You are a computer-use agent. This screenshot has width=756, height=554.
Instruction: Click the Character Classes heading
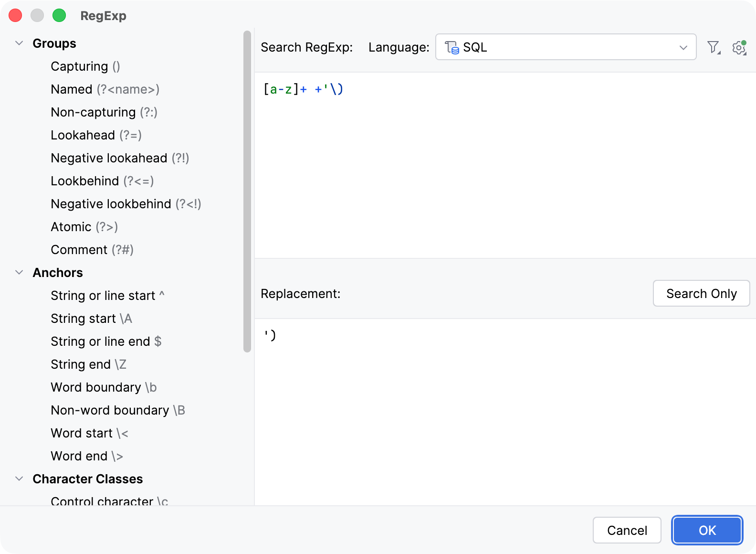tap(88, 479)
